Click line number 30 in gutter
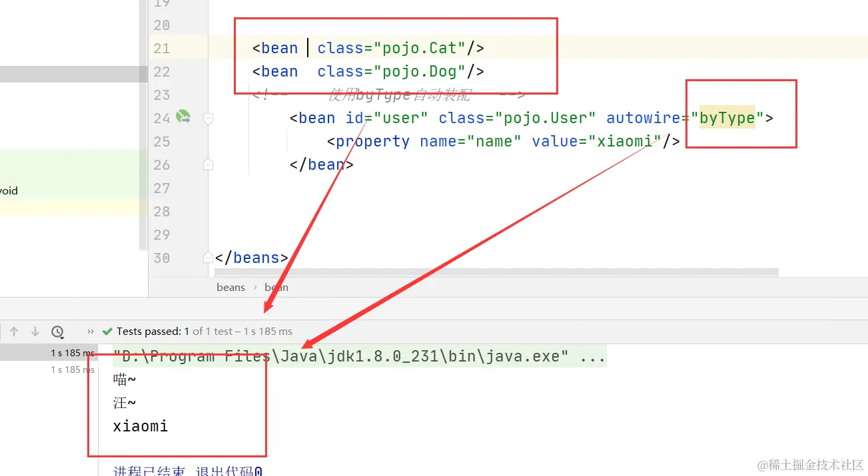Image resolution: width=868 pixels, height=476 pixels. tap(162, 258)
